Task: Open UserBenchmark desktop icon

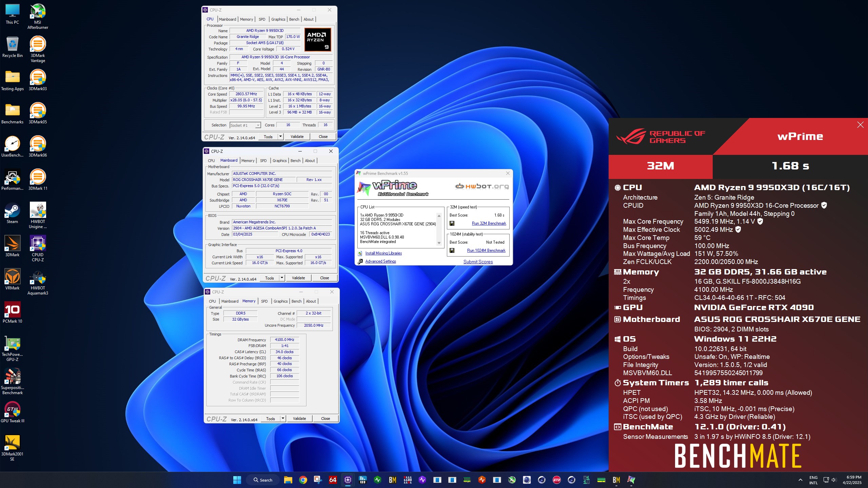Action: 12,147
